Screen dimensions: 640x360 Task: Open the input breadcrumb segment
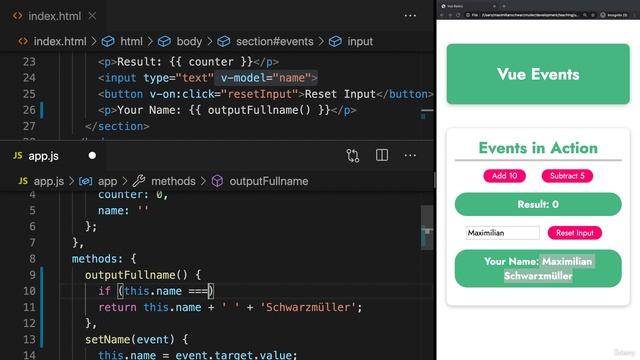360,41
